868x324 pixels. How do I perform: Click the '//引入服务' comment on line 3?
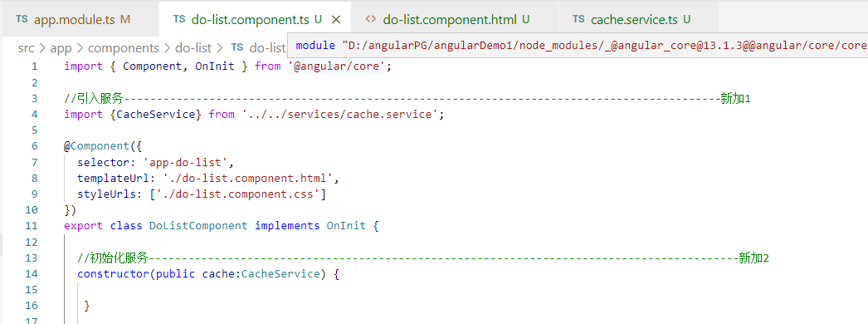click(x=94, y=99)
